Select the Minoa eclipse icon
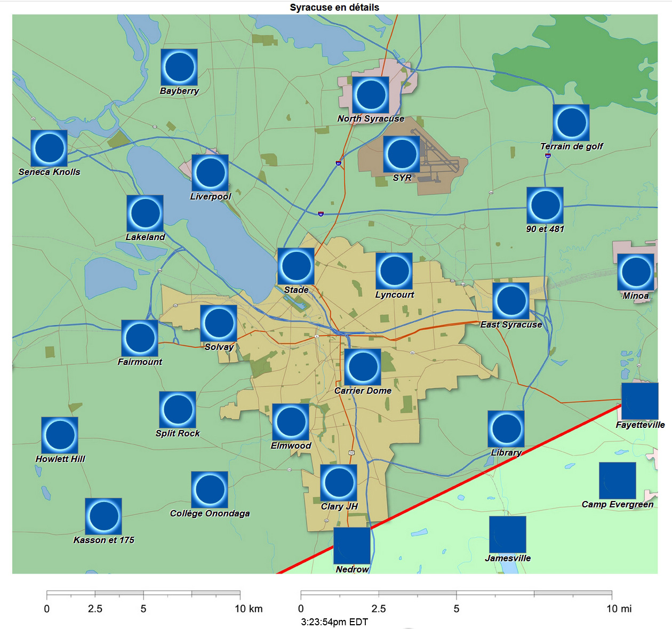This screenshot has height=629, width=672. [x=636, y=272]
